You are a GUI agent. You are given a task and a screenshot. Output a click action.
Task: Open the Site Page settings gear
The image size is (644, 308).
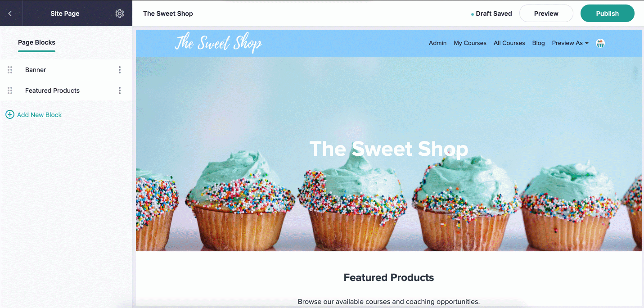coord(120,14)
